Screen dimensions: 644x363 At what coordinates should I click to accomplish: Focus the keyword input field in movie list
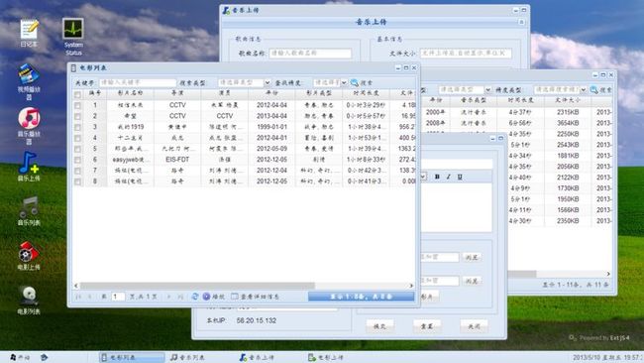(138, 82)
